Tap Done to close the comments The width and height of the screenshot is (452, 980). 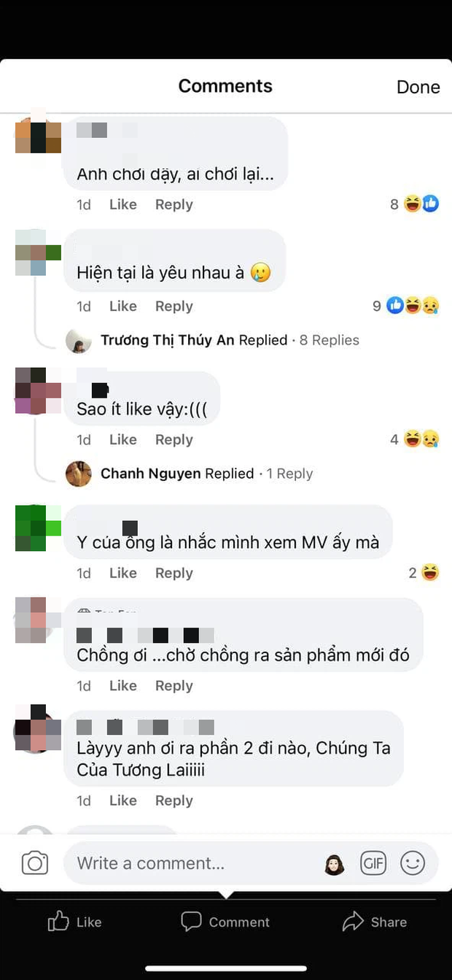click(418, 87)
